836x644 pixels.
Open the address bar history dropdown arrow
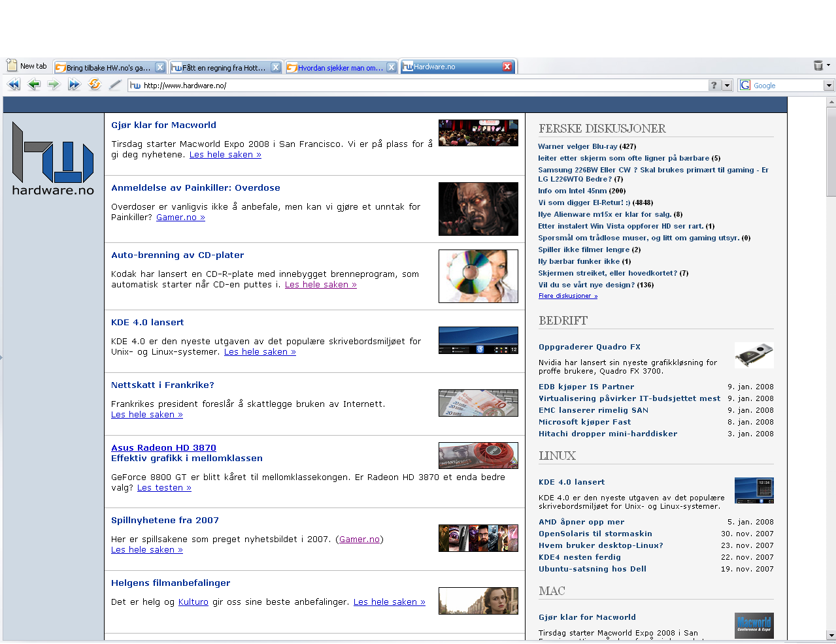coord(727,85)
